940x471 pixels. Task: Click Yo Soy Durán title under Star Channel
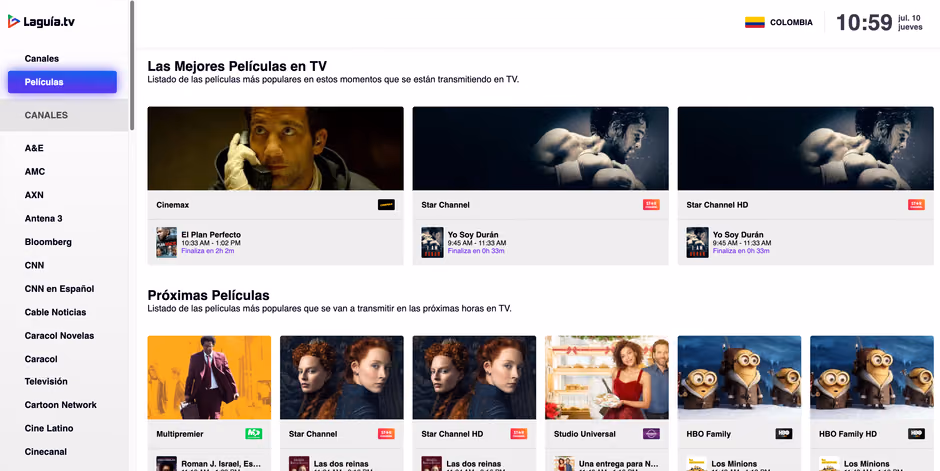click(x=473, y=234)
